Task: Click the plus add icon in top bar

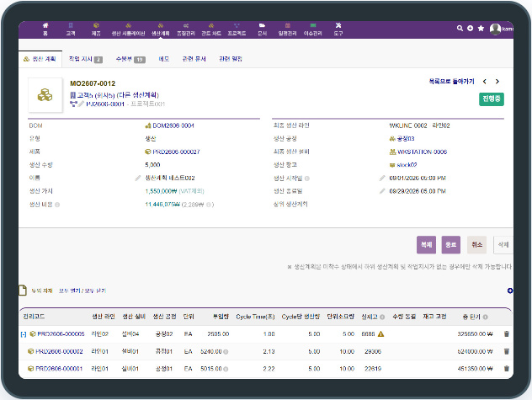Action: pyautogui.click(x=471, y=28)
